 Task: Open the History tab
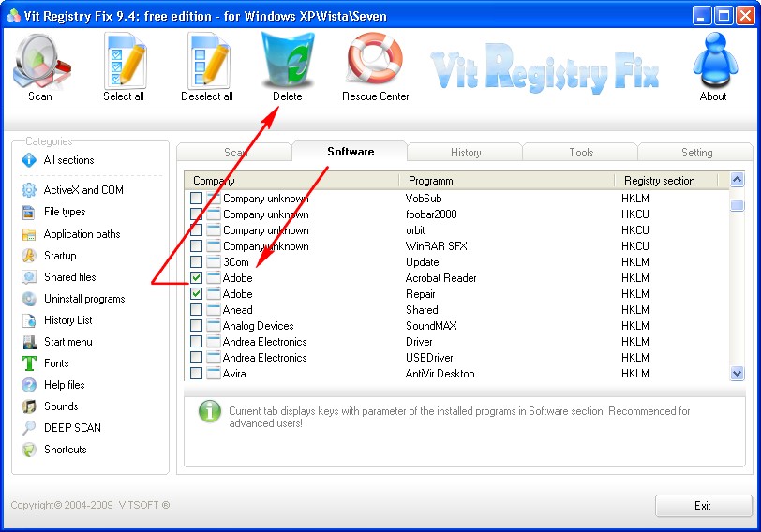pos(465,153)
